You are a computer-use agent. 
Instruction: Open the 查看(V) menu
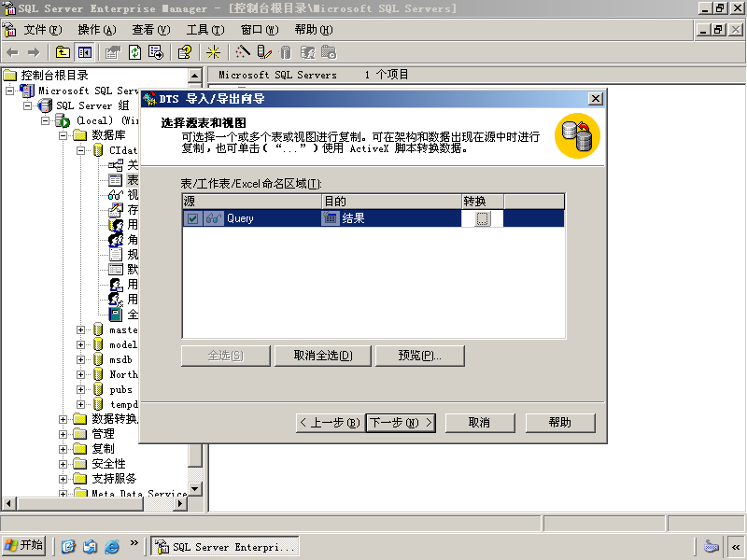(151, 30)
